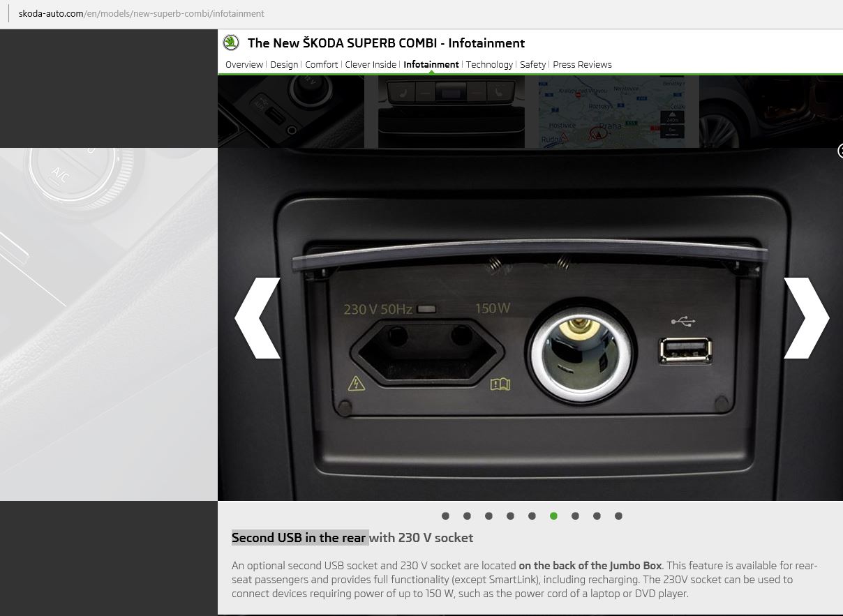Click the active green pagination dot
The image size is (843, 616).
[553, 516]
